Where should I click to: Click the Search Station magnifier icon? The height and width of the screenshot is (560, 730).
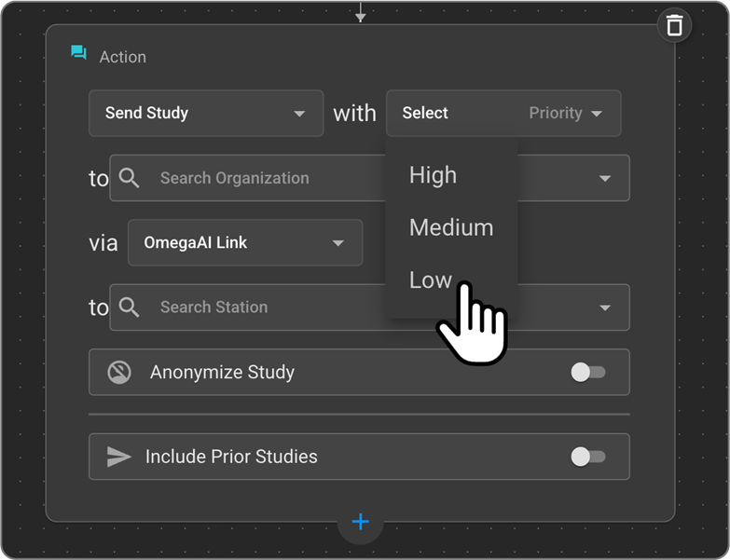click(x=130, y=307)
